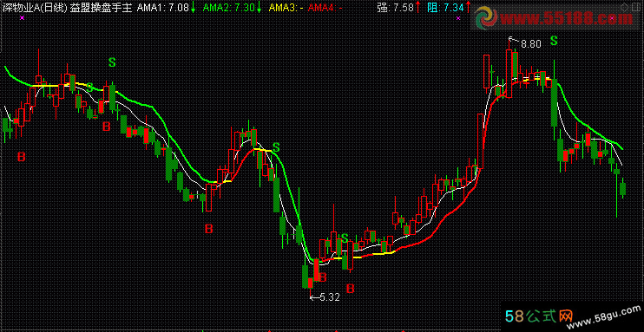644x332 pixels.
Task: Click the 8.80 high price label
Action: tap(531, 44)
